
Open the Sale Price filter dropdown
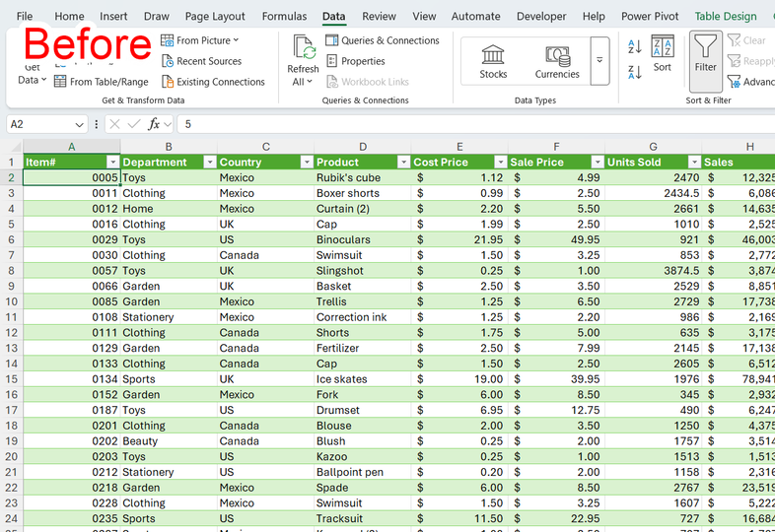point(598,162)
